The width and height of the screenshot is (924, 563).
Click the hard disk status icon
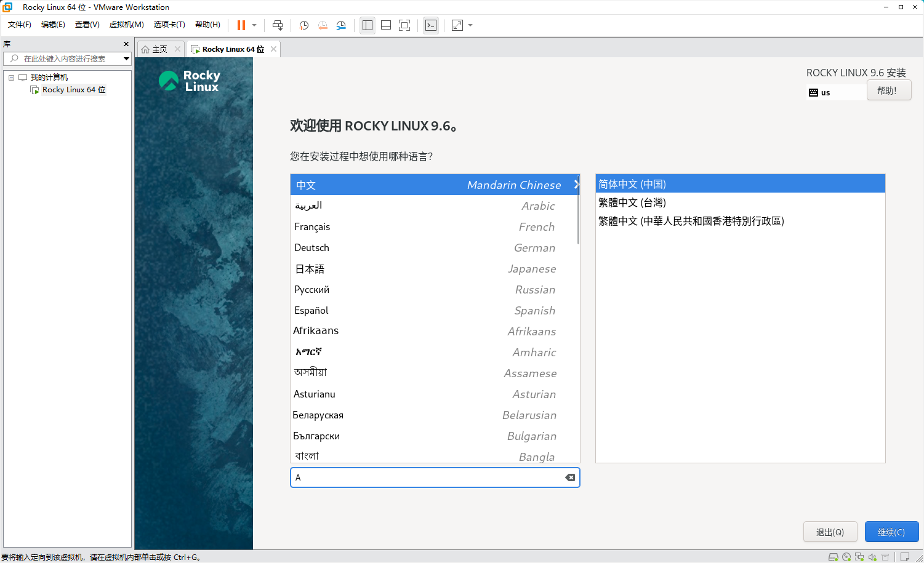834,557
